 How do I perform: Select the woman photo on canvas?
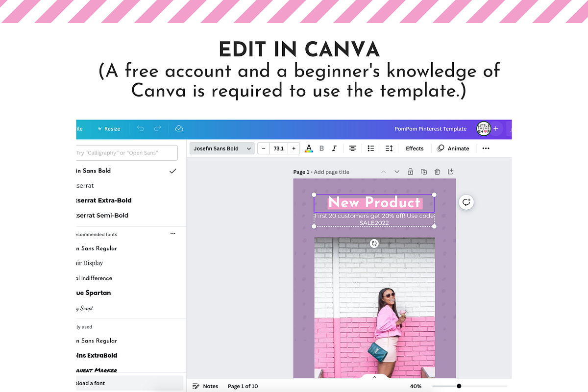pos(374,308)
